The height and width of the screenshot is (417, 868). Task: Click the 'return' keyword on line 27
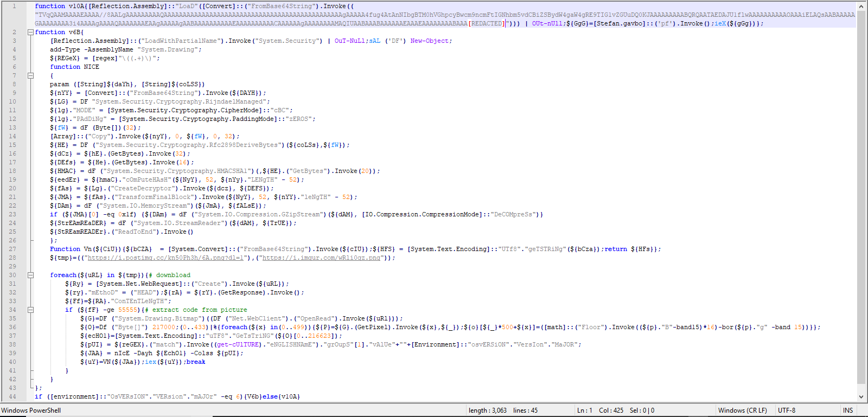616,249
